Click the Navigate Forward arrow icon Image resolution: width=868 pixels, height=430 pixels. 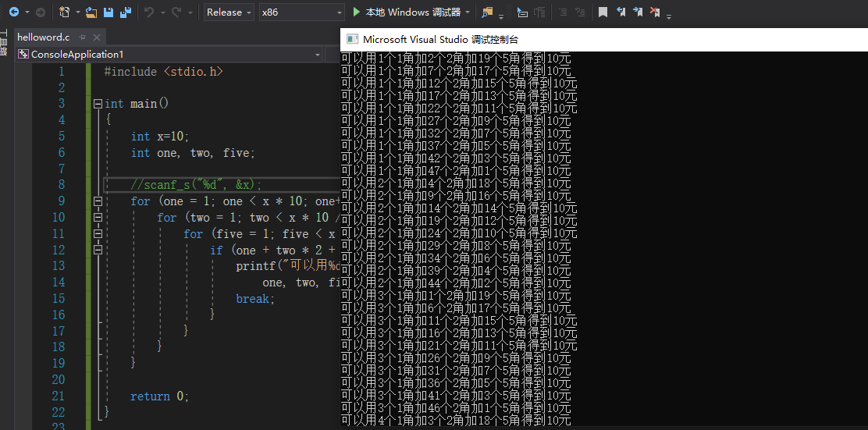[x=41, y=12]
